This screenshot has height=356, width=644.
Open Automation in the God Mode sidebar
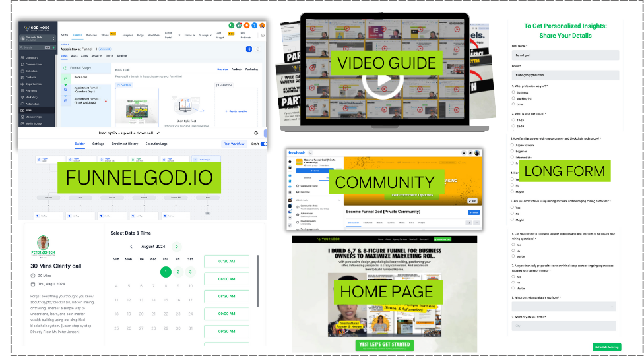[x=32, y=104]
